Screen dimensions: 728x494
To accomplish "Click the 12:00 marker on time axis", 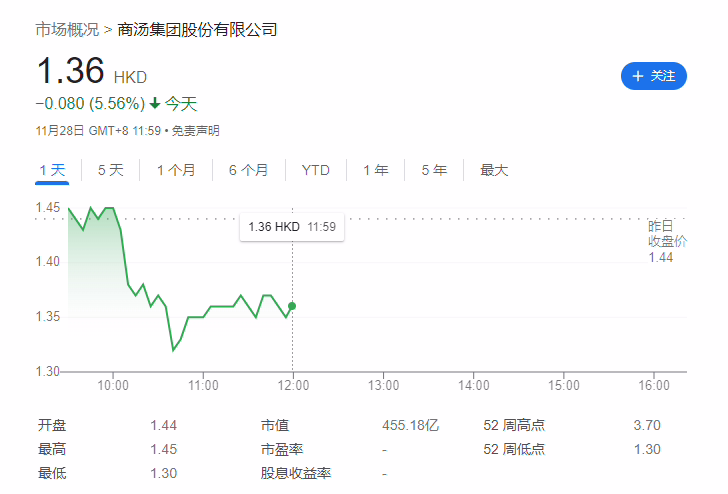I will click(x=293, y=385).
